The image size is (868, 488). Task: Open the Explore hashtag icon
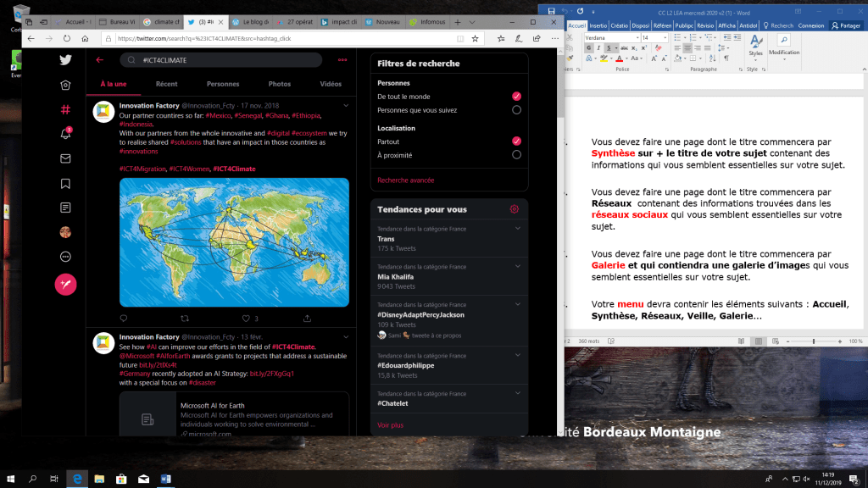[65, 109]
